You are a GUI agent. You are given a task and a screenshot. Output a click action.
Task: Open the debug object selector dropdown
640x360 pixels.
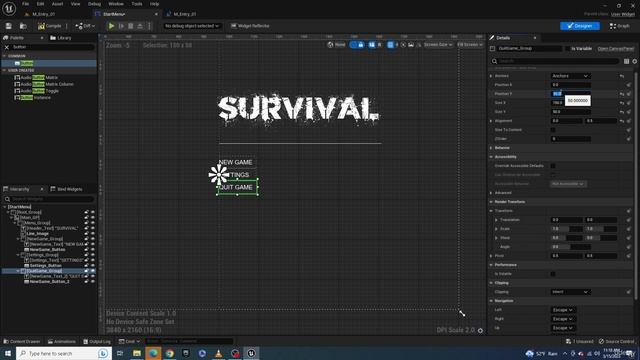click(x=192, y=26)
